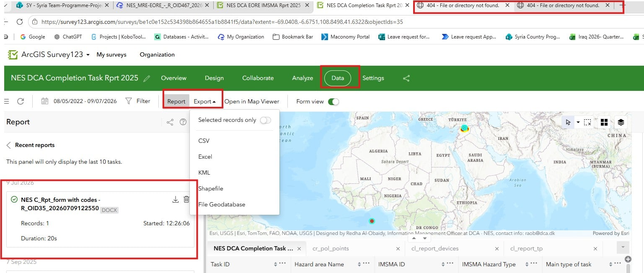The image size is (644, 273).
Task: Switch to the Overview tab
Action: 173,78
